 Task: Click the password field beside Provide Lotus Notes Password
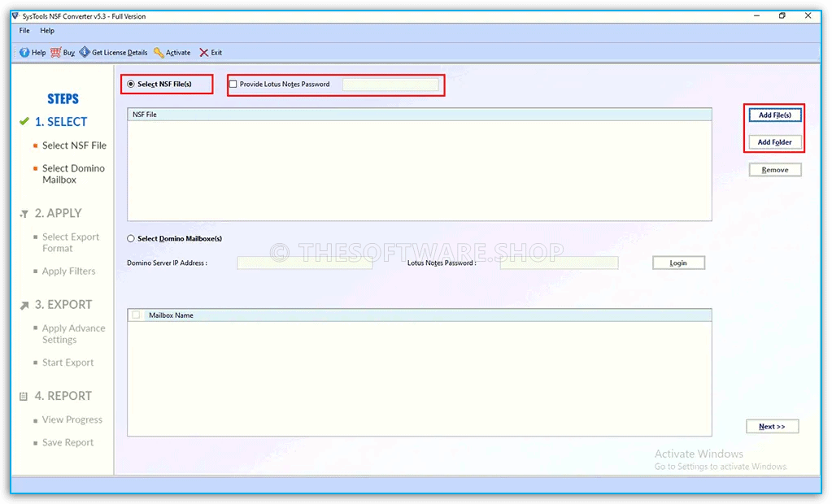(x=390, y=85)
